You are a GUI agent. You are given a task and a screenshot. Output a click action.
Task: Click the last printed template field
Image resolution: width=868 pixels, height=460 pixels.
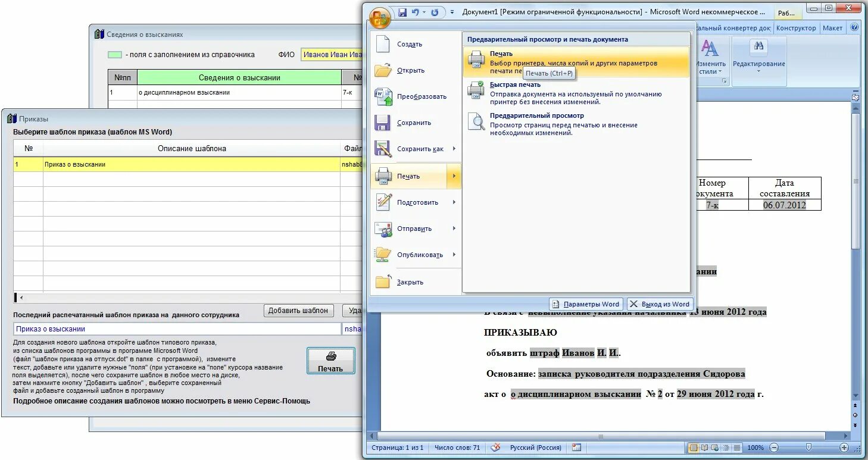pos(177,329)
